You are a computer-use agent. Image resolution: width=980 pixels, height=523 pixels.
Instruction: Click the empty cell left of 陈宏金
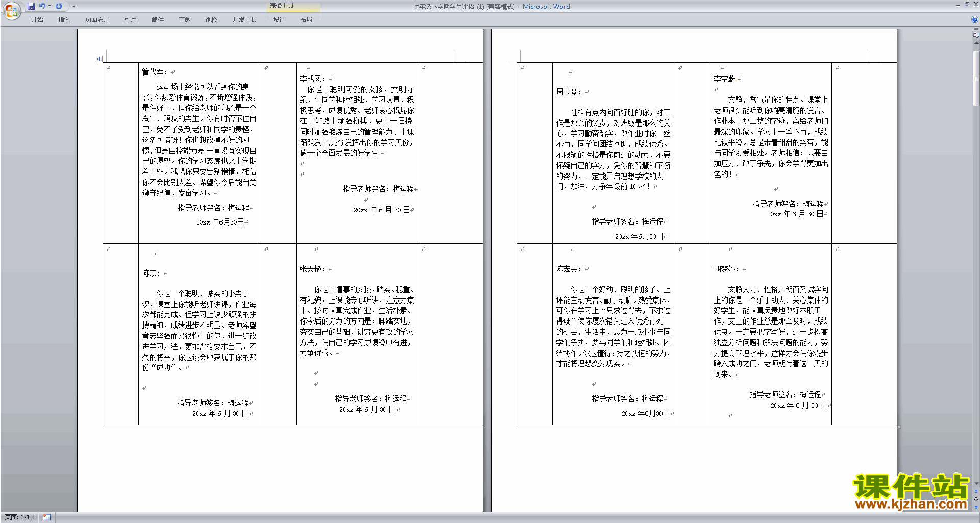pos(534,334)
